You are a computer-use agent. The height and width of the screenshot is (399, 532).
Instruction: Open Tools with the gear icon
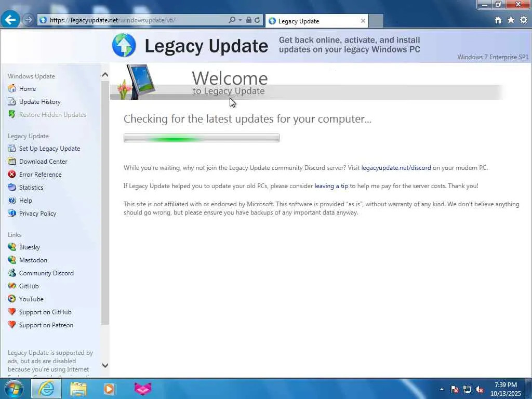524,20
